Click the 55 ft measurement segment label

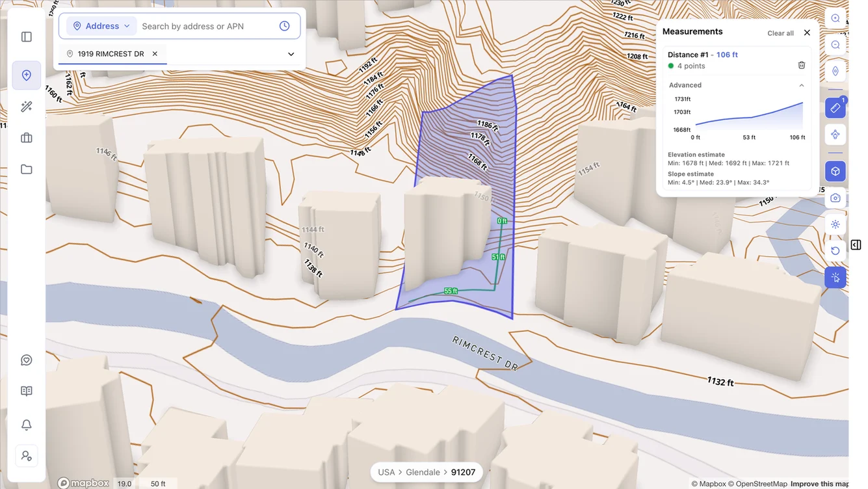[x=451, y=291]
